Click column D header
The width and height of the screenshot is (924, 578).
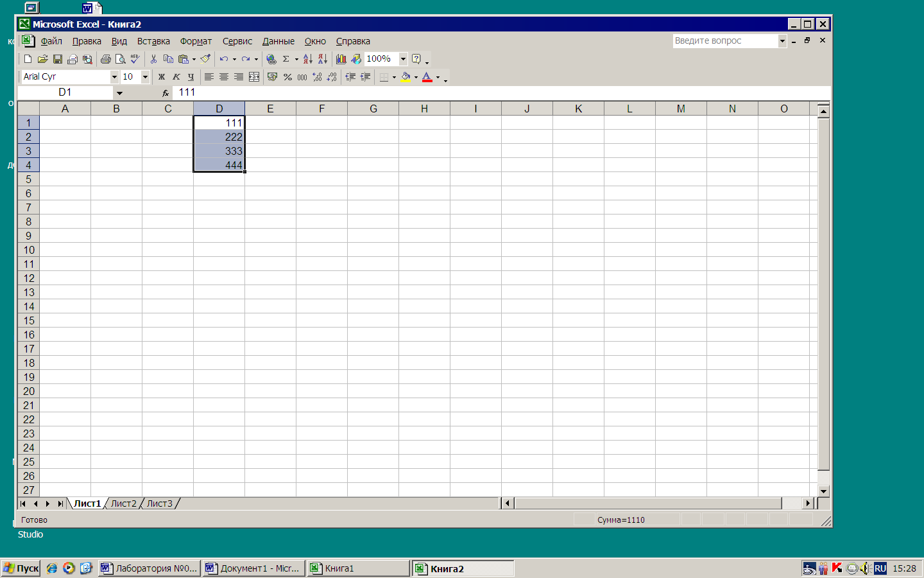point(219,109)
